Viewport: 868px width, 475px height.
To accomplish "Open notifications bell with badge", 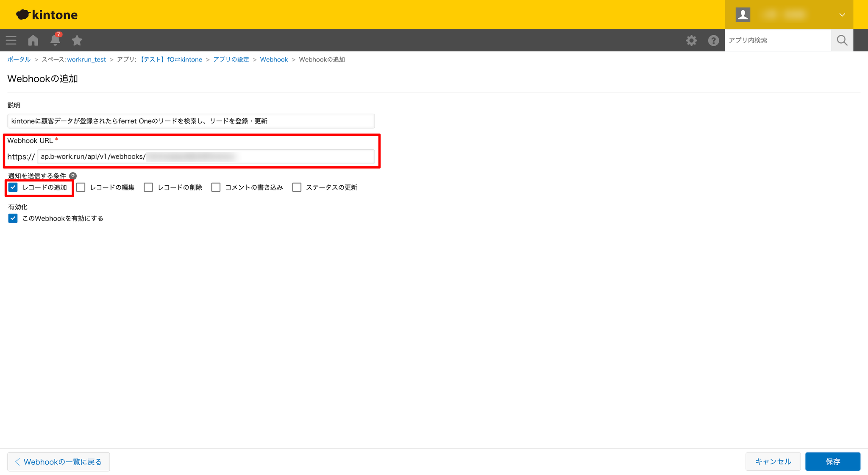I will [x=55, y=40].
